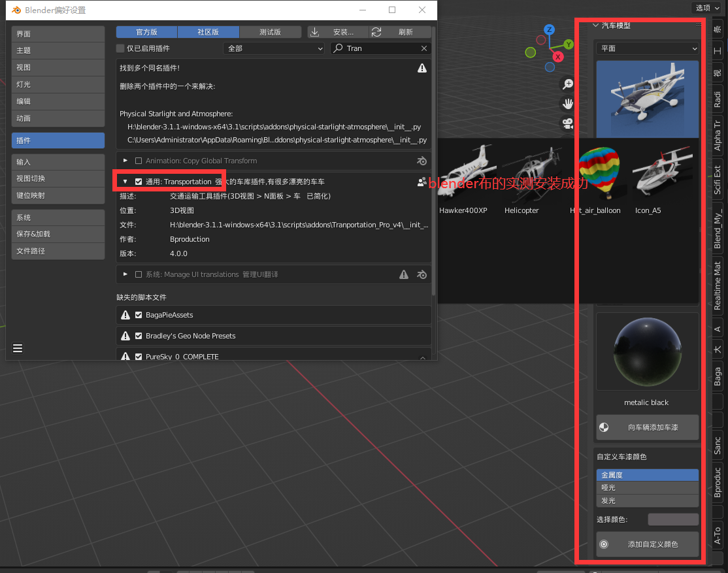Uncheck the PureSky_0_COMPLETE checkbox
The image size is (728, 573).
[x=139, y=357]
